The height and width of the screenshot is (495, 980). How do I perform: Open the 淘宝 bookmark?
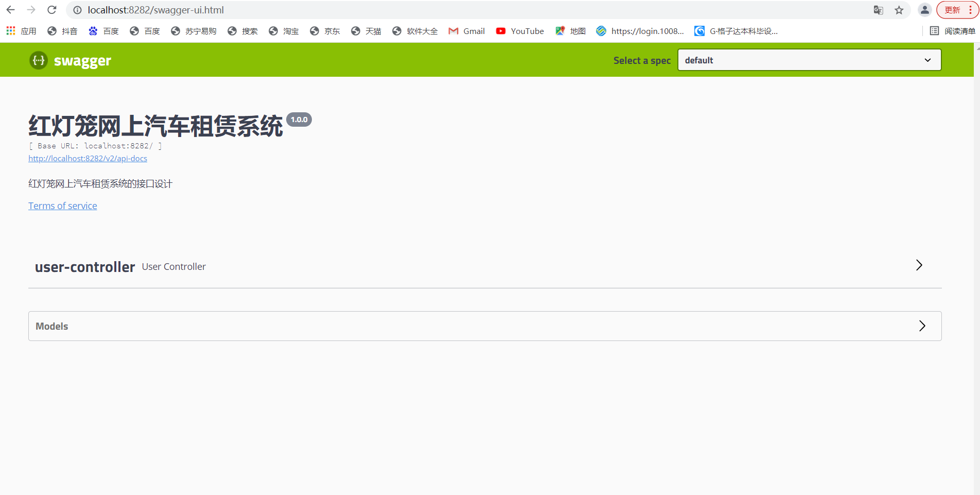click(284, 31)
